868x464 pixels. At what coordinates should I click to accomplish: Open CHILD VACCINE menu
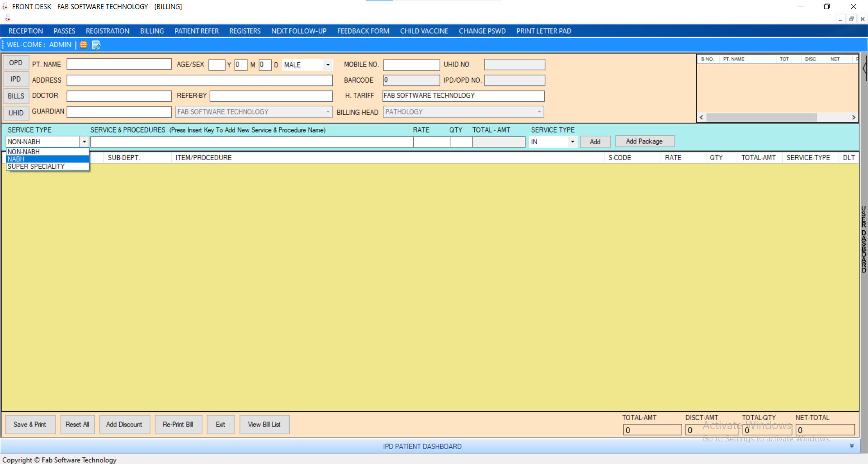click(x=424, y=31)
